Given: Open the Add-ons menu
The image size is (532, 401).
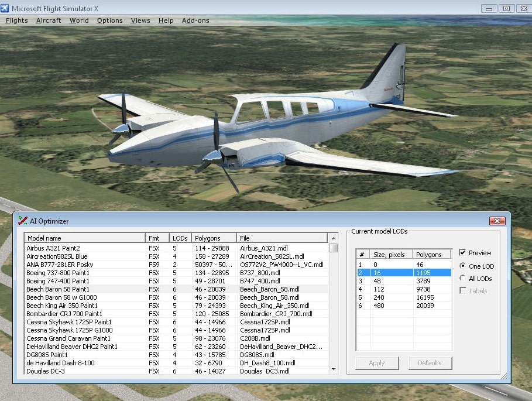Looking at the screenshot, I should (x=195, y=20).
